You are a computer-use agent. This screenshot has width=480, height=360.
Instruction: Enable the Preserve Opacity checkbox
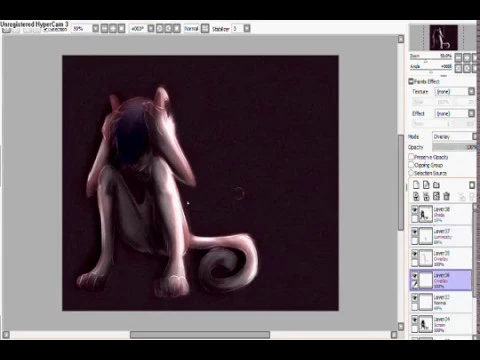pyautogui.click(x=411, y=157)
